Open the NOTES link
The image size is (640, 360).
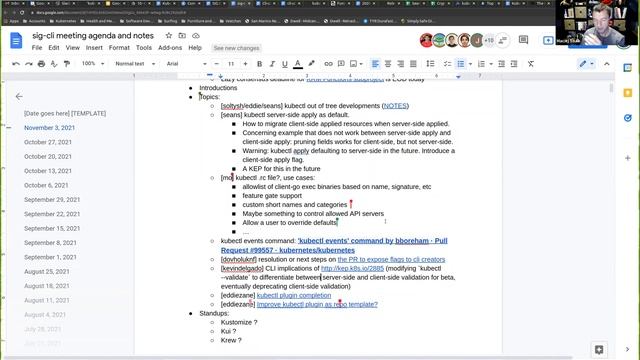point(395,106)
